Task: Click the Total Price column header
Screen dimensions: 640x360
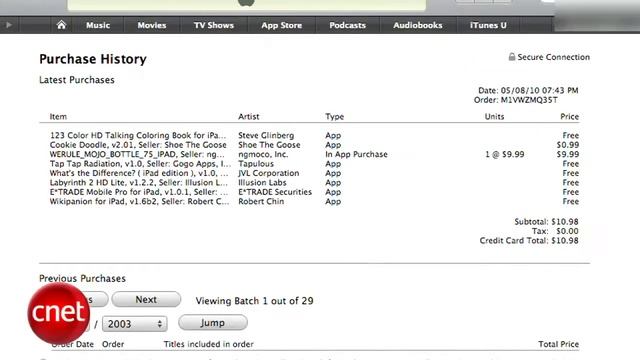Action: (558, 344)
